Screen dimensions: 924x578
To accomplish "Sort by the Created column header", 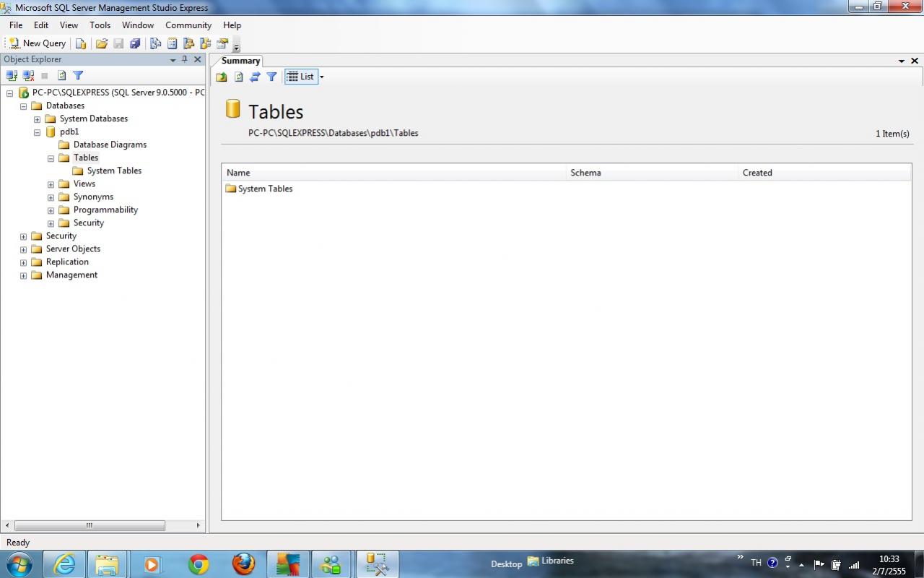I will tap(824, 173).
